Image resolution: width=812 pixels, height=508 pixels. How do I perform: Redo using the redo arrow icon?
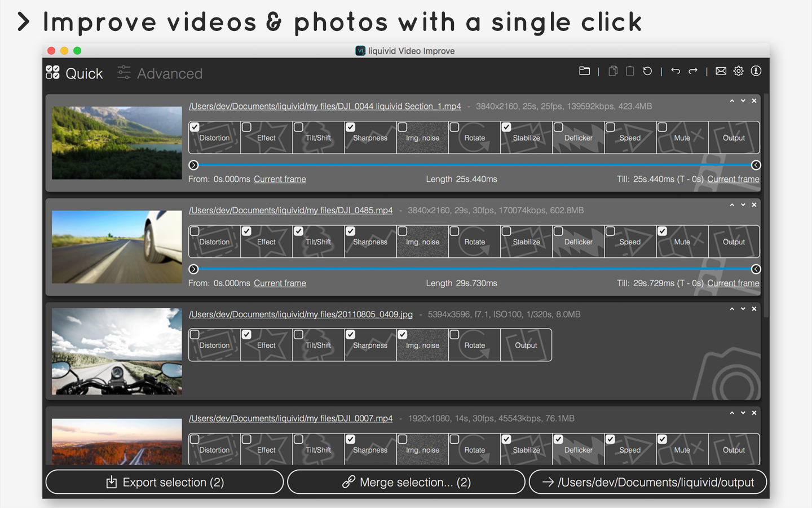pyautogui.click(x=692, y=71)
